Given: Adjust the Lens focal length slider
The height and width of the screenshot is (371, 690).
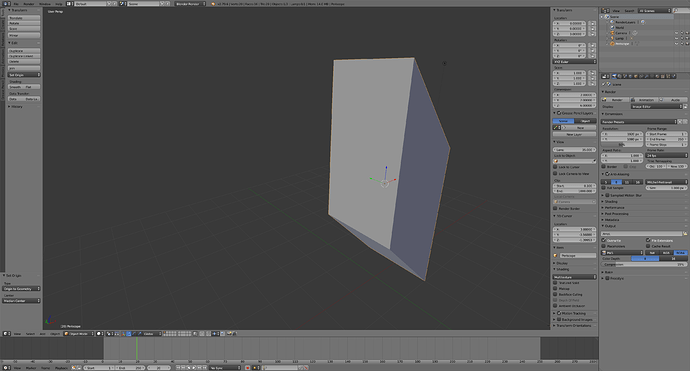Looking at the screenshot, I should point(575,150).
